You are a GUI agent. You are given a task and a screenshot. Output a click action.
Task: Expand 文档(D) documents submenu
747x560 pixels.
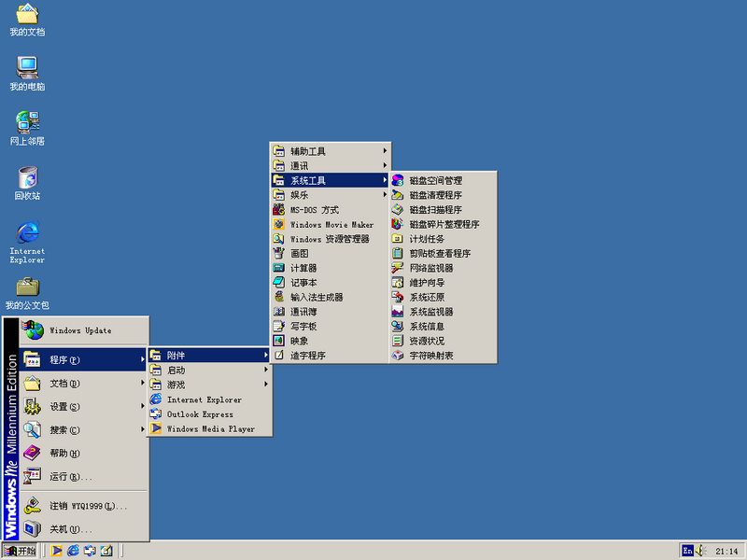coord(83,383)
